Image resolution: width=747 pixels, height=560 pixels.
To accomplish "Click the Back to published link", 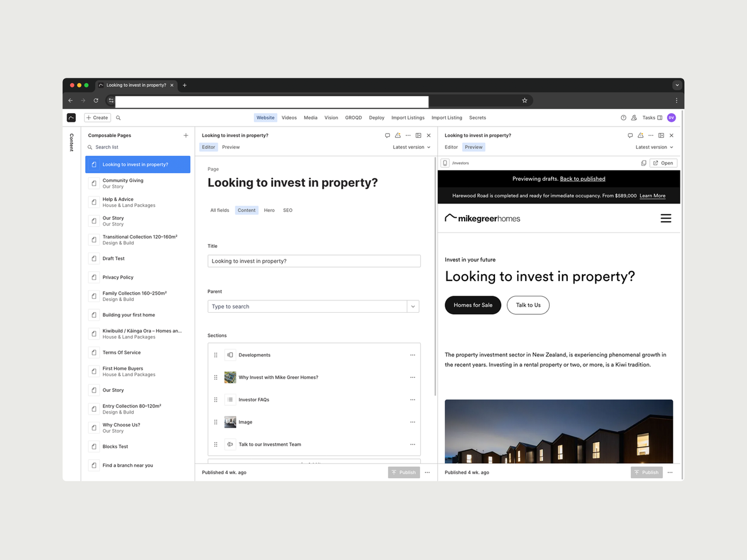I will (582, 178).
